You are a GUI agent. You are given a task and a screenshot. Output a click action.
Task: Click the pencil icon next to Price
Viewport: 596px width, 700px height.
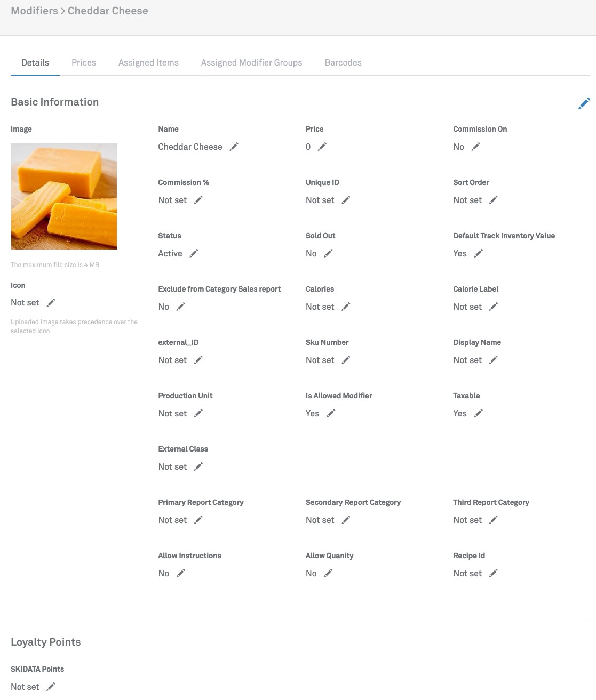[322, 147]
